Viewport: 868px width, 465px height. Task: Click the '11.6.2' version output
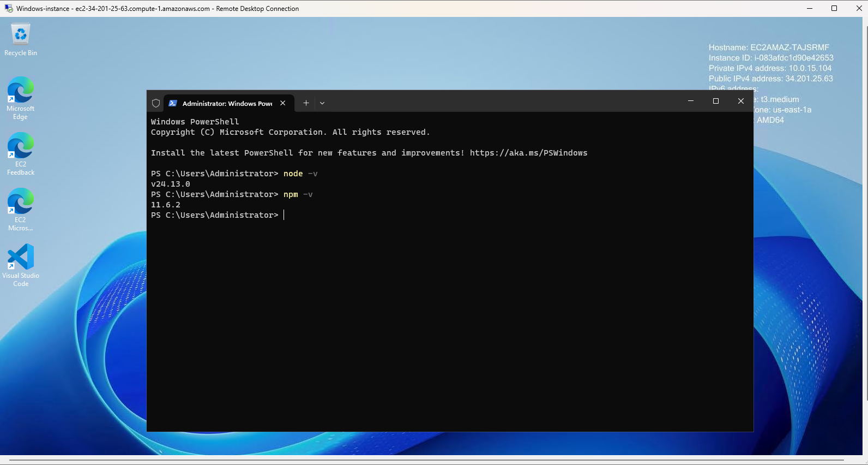pyautogui.click(x=166, y=205)
